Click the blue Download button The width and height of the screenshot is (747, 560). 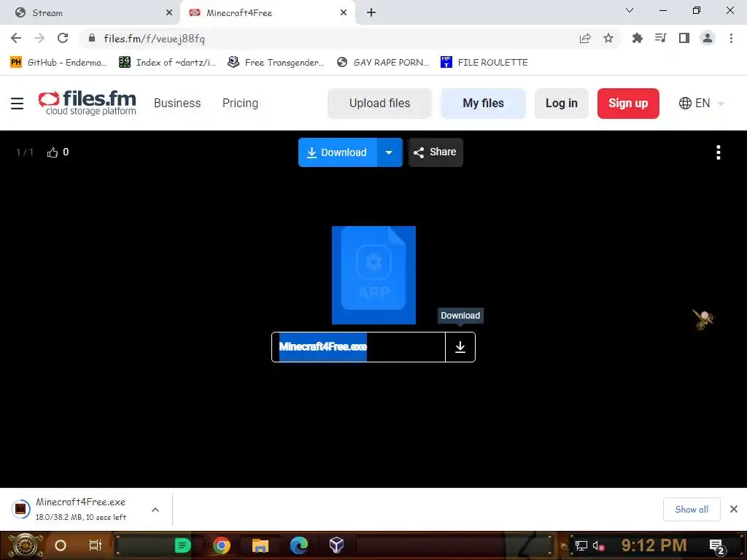(338, 152)
